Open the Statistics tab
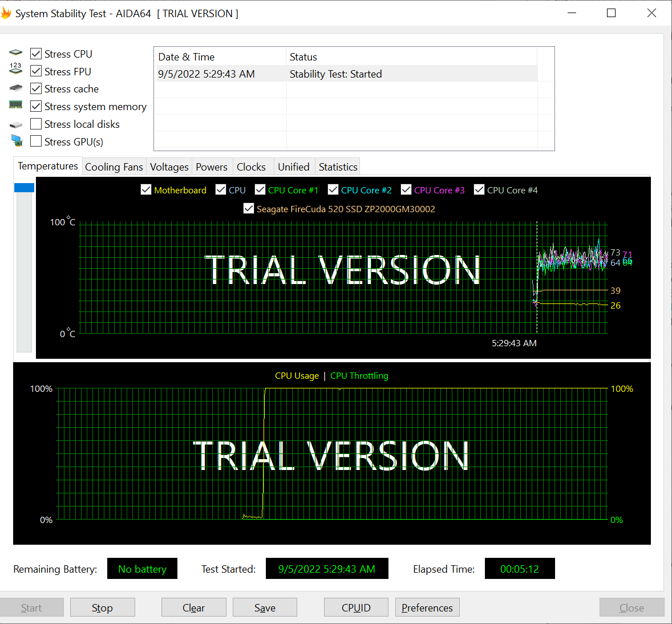 click(x=338, y=167)
